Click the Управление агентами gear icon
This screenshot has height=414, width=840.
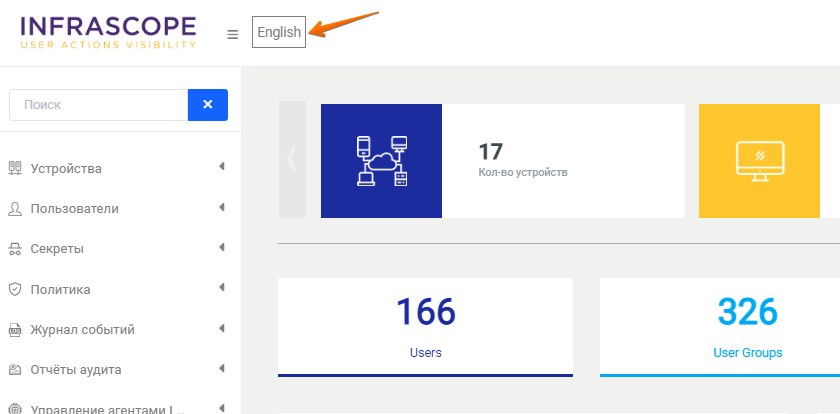tap(15, 409)
